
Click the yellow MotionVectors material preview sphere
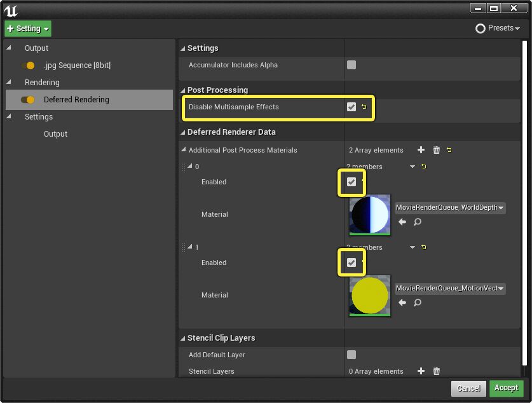369,296
